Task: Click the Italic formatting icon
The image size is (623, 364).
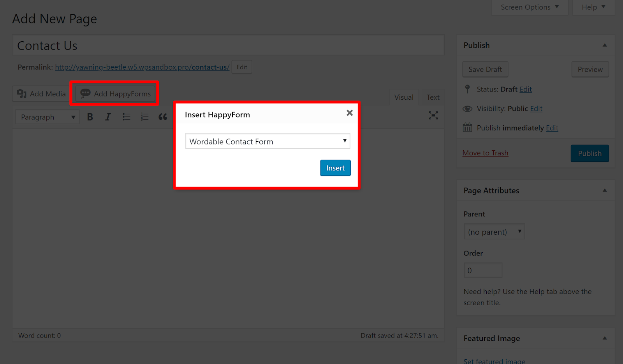Action: [108, 116]
